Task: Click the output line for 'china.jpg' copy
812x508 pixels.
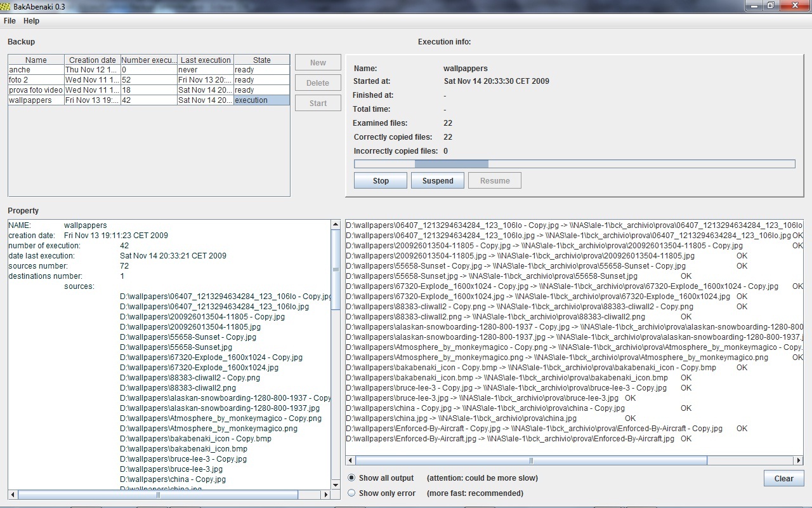Action: [490, 418]
